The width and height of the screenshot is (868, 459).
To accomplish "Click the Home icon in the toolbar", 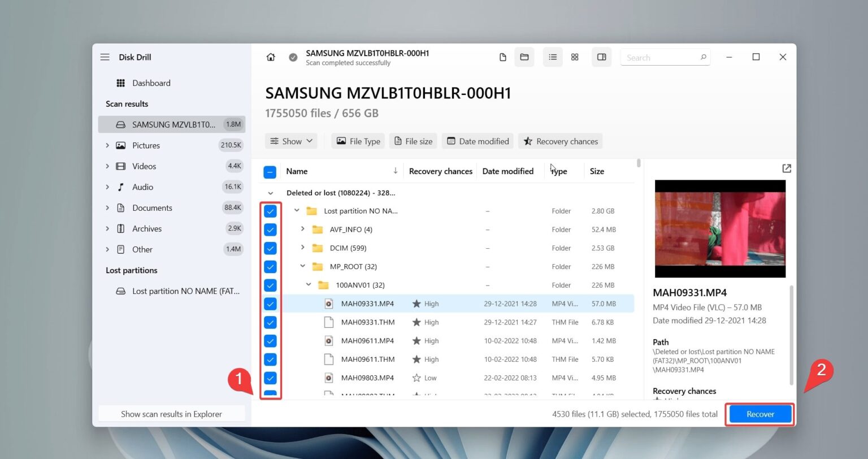I will [270, 57].
